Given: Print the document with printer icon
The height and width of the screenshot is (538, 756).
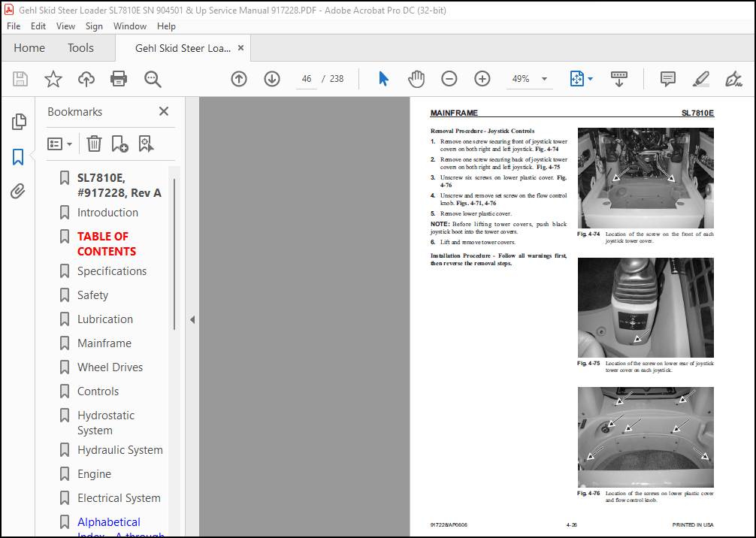Looking at the screenshot, I should (x=119, y=79).
